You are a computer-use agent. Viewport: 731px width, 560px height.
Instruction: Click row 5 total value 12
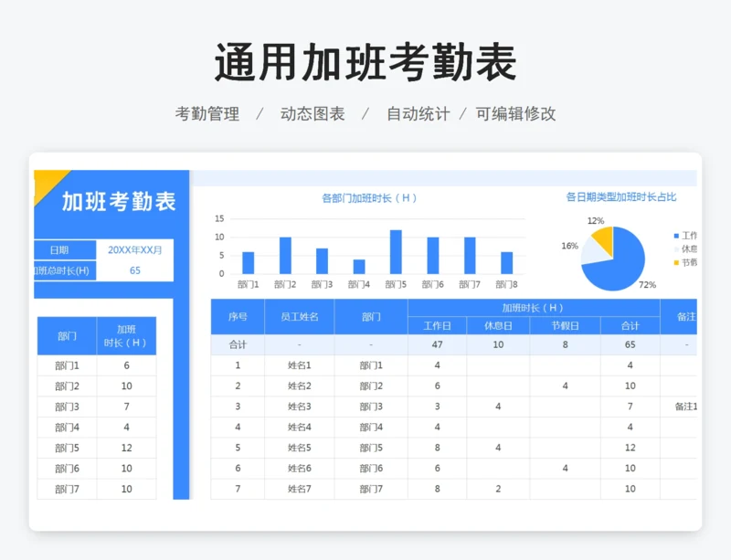tap(630, 448)
